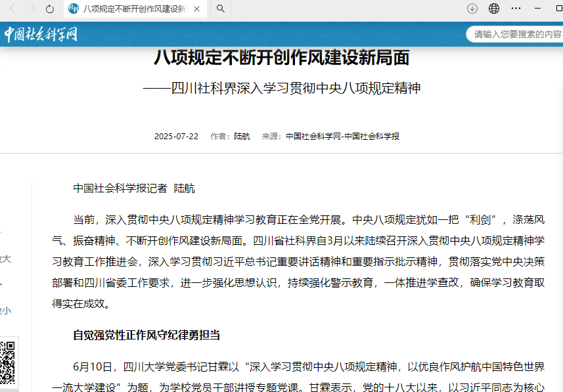Reload the current page
563x392 pixels.
pyautogui.click(x=50, y=9)
